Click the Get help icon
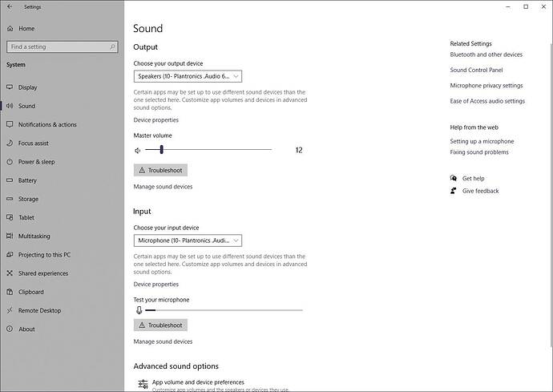This screenshot has width=553, height=392. coord(454,179)
